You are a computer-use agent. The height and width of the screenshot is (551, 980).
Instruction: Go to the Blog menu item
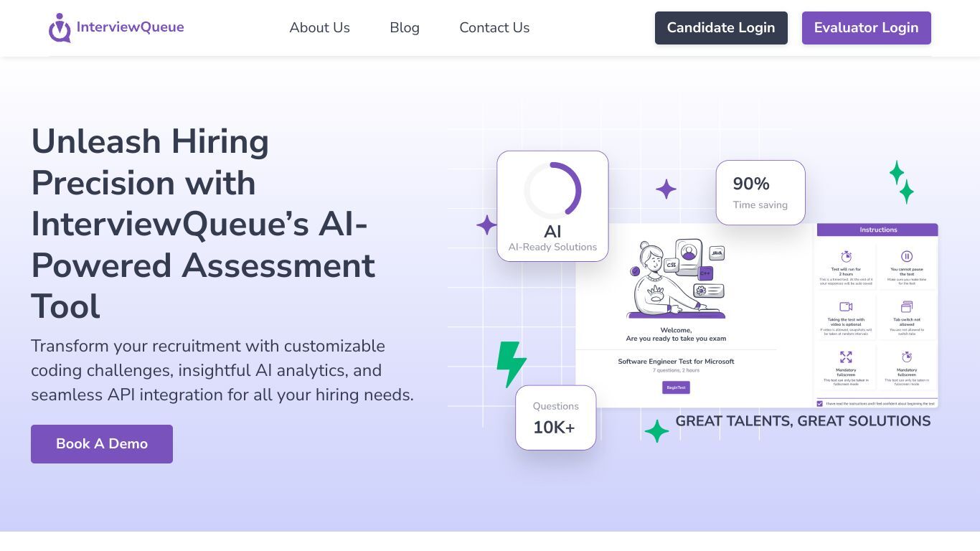pyautogui.click(x=405, y=28)
